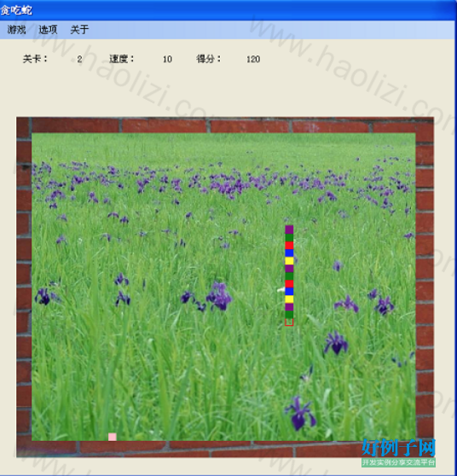Screen dimensions: 457x476
Task: Click the pink food square
Action: click(x=113, y=437)
